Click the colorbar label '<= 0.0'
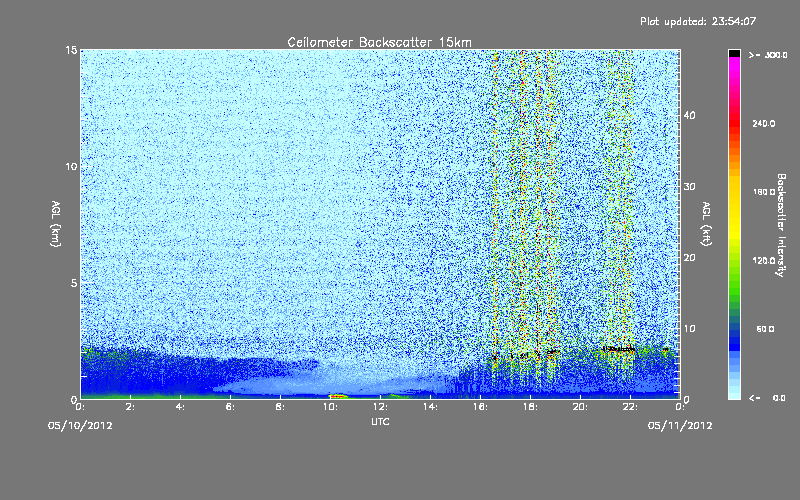This screenshot has height=500, width=800. [767, 398]
